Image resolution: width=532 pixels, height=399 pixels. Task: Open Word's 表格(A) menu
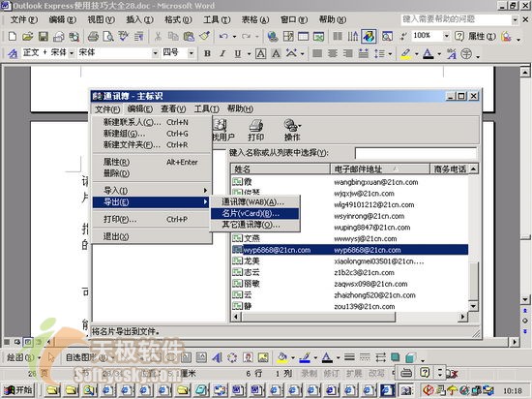pos(255,19)
